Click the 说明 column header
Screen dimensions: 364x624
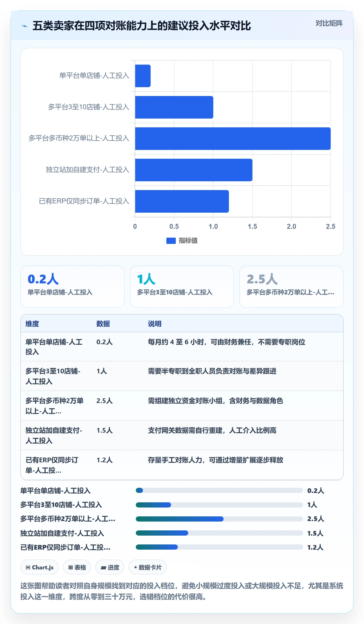[x=155, y=324]
